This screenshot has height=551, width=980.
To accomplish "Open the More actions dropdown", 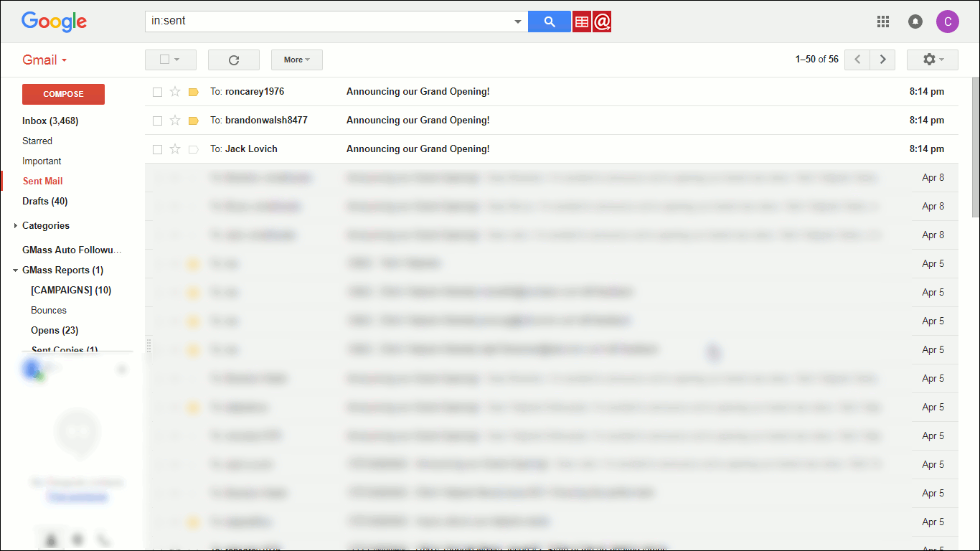I will 296,60.
